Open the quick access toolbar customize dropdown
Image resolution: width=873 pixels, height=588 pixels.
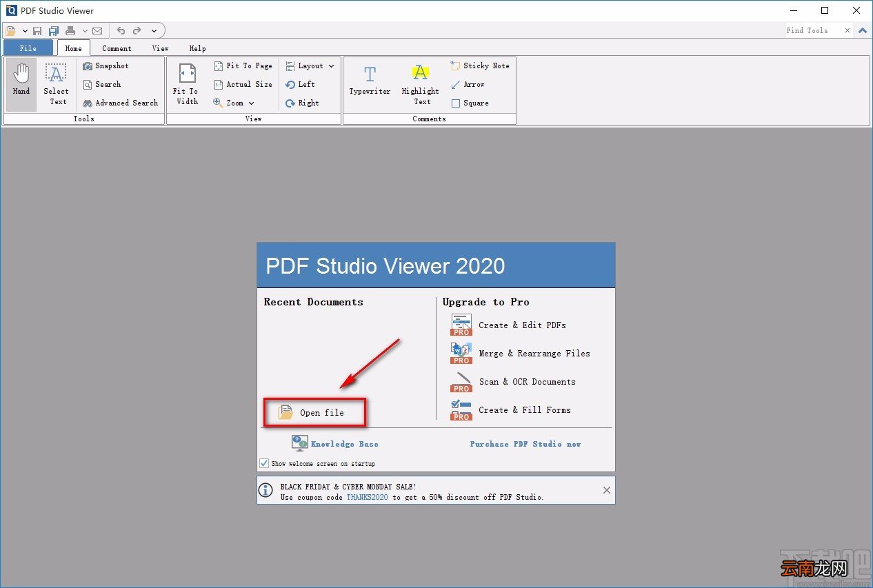coord(154,31)
